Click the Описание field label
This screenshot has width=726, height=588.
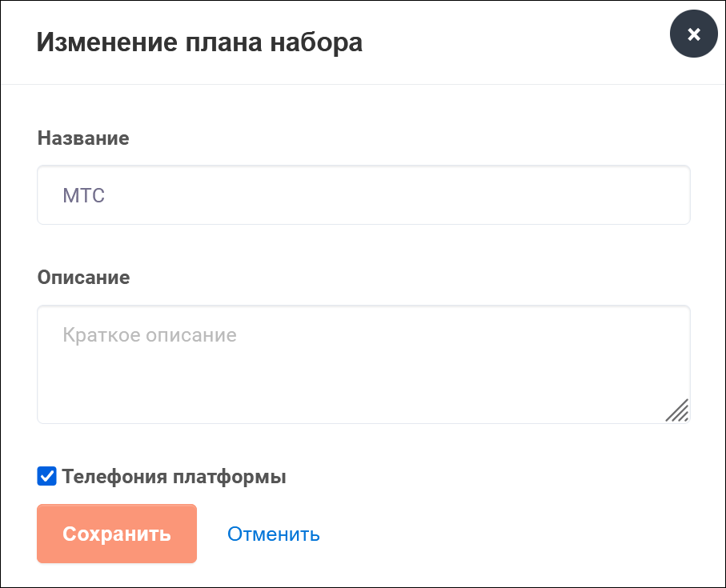click(83, 277)
